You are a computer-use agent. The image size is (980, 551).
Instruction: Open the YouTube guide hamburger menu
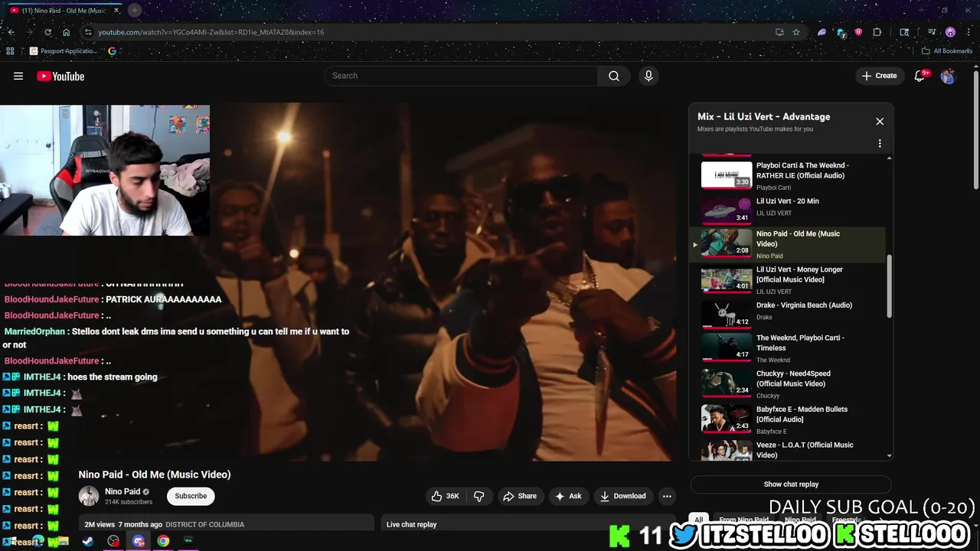tap(18, 76)
